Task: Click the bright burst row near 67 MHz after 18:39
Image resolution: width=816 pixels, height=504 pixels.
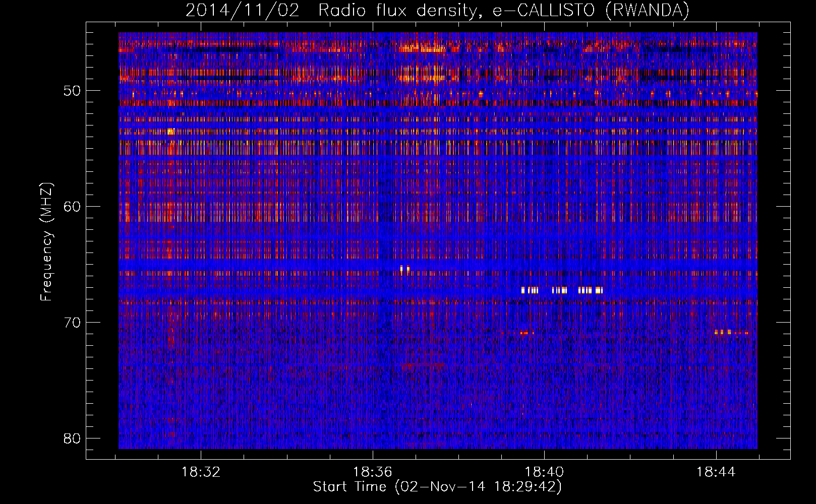Action: pos(562,290)
